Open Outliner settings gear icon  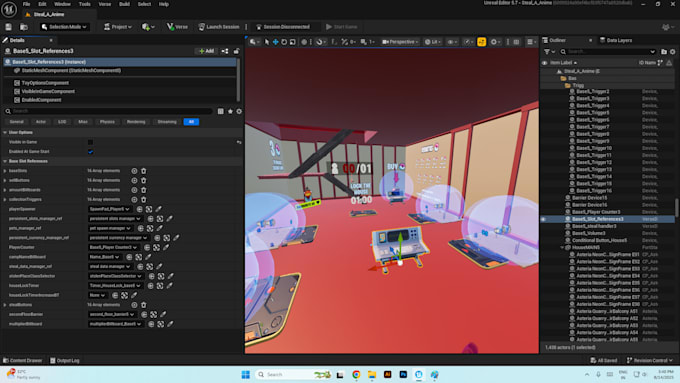point(673,52)
